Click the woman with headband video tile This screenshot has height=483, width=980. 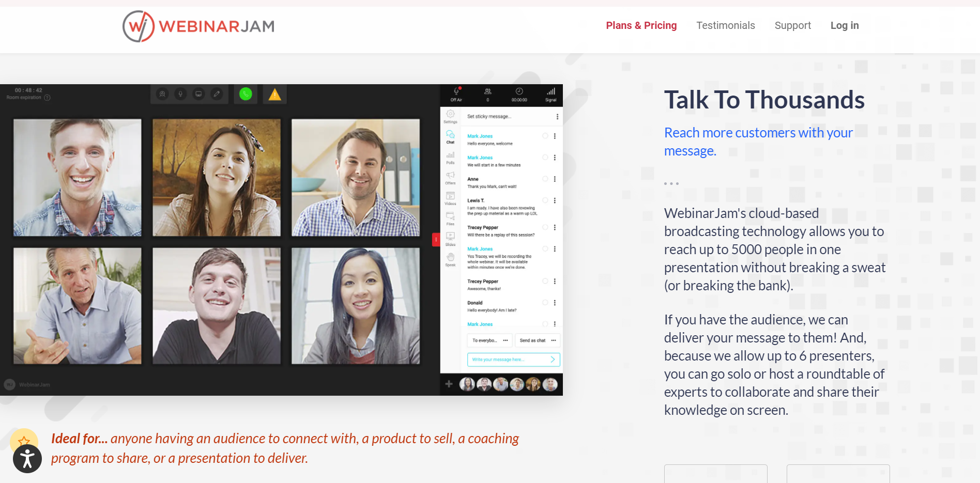pyautogui.click(x=217, y=178)
